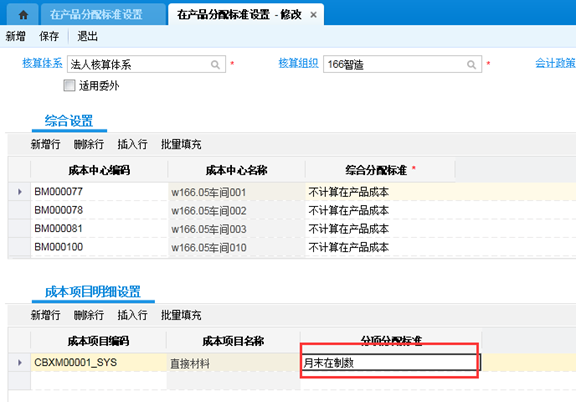Viewport: 576px width, 402px height.
Task: Open 分项分配标准 field showing 月末在制数
Action: [x=390, y=363]
